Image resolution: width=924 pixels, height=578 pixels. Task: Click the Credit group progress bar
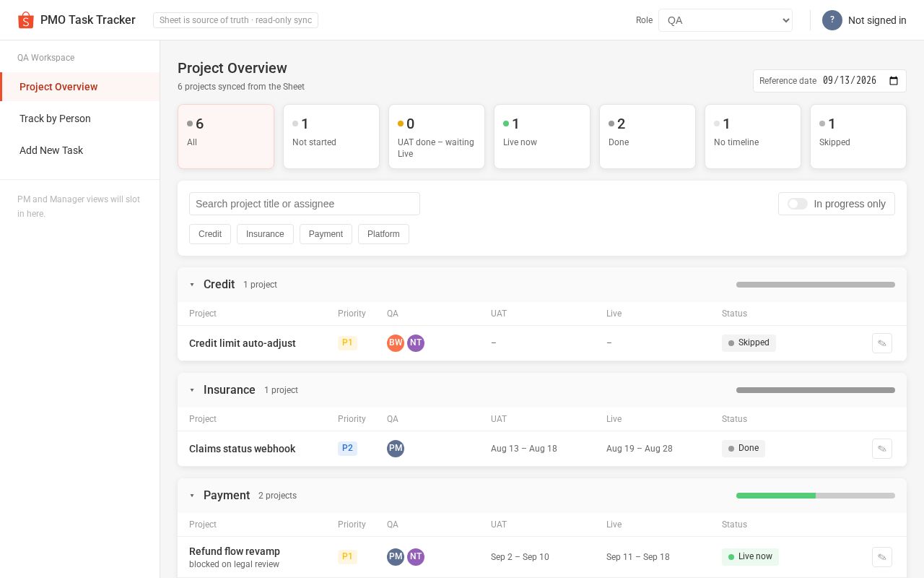point(816,285)
